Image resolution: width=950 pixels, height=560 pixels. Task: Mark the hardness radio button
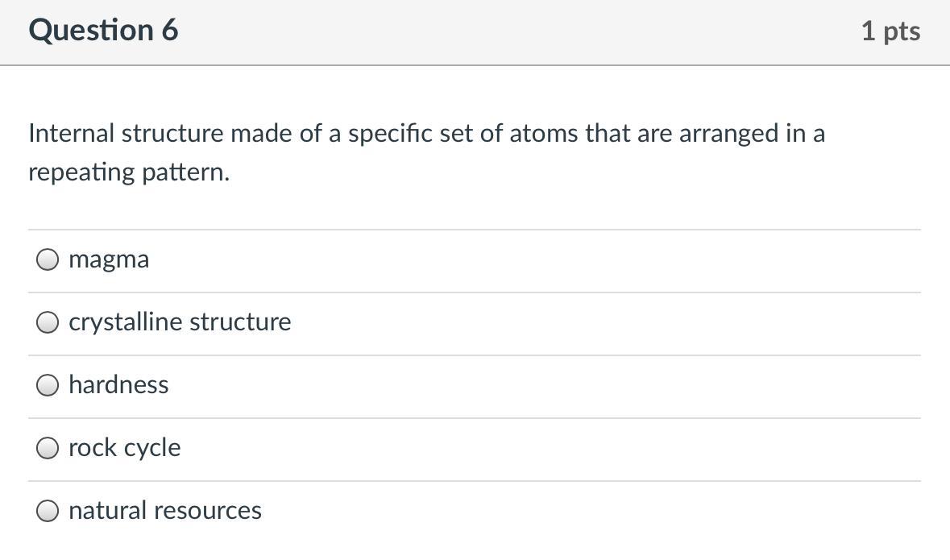click(x=48, y=385)
